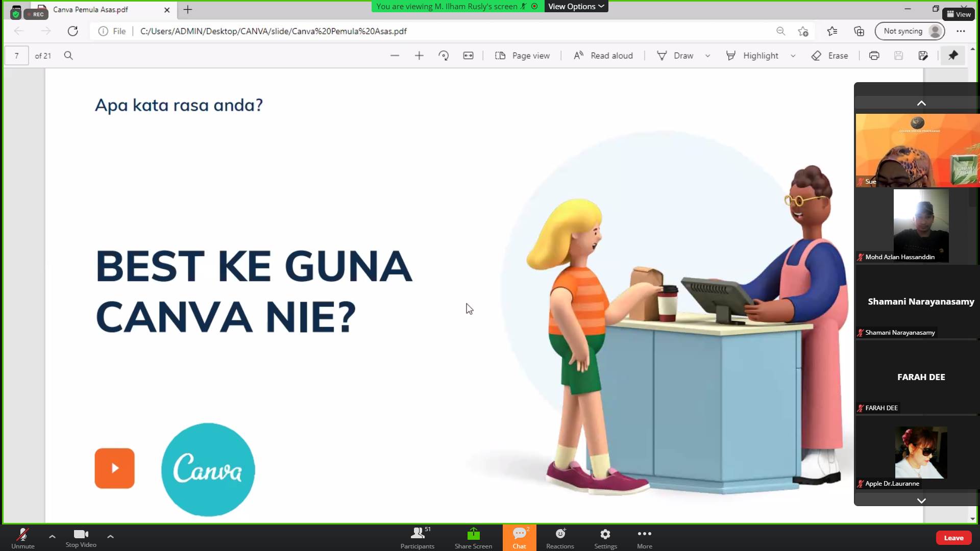Unpin the PDF toolbar
This screenshot has width=980, height=551.
(953, 56)
